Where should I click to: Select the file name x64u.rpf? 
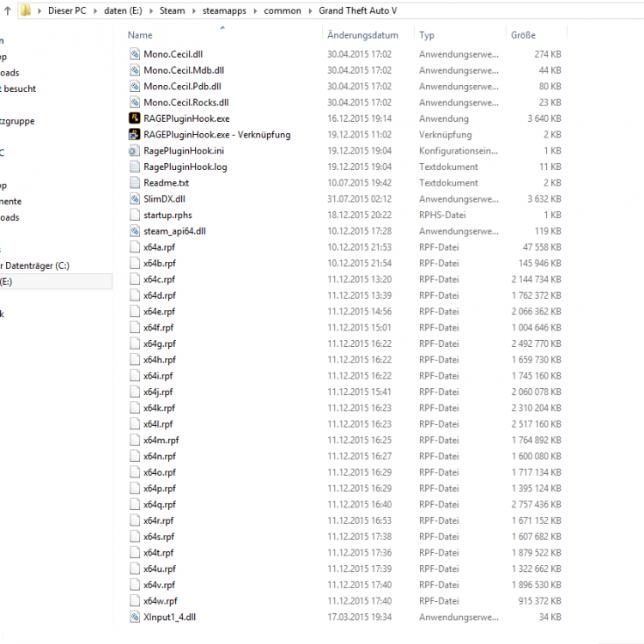point(160,568)
